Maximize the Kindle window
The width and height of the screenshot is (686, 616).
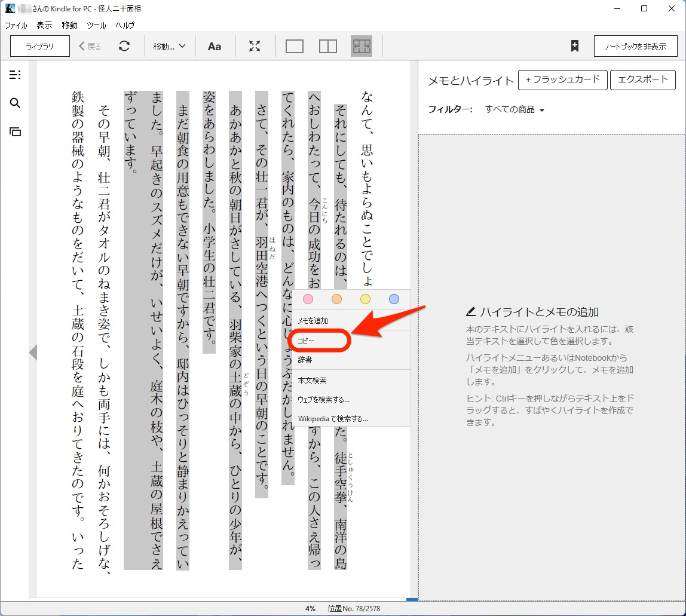click(x=644, y=8)
